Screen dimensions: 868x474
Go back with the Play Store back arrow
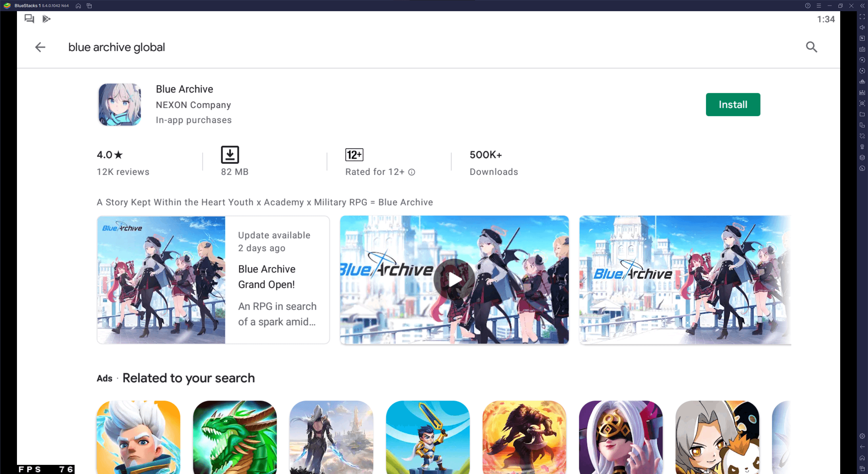(x=40, y=47)
